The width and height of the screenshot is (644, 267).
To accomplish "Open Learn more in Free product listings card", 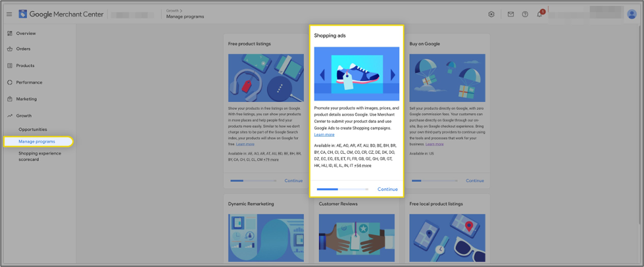I will pyautogui.click(x=245, y=144).
